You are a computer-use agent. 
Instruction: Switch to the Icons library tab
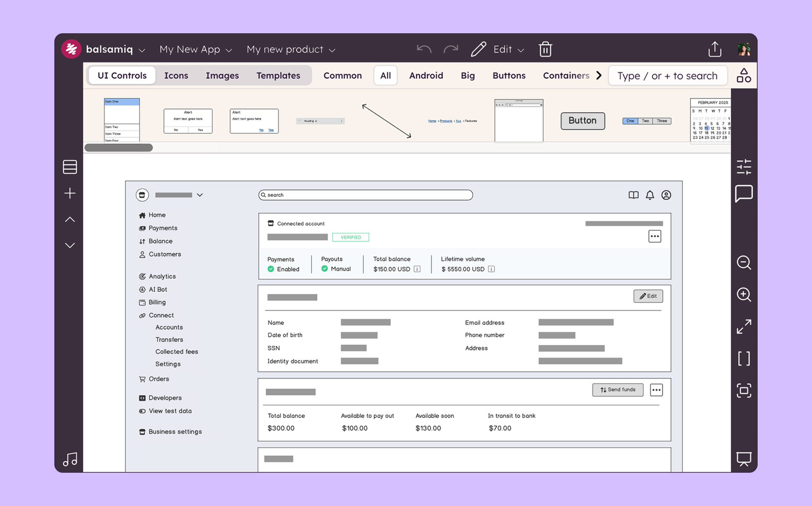click(176, 75)
